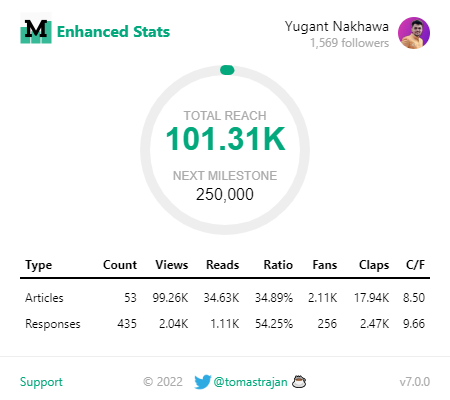The width and height of the screenshot is (450, 400).
Task: Select the Claps column header
Action: pos(374,265)
